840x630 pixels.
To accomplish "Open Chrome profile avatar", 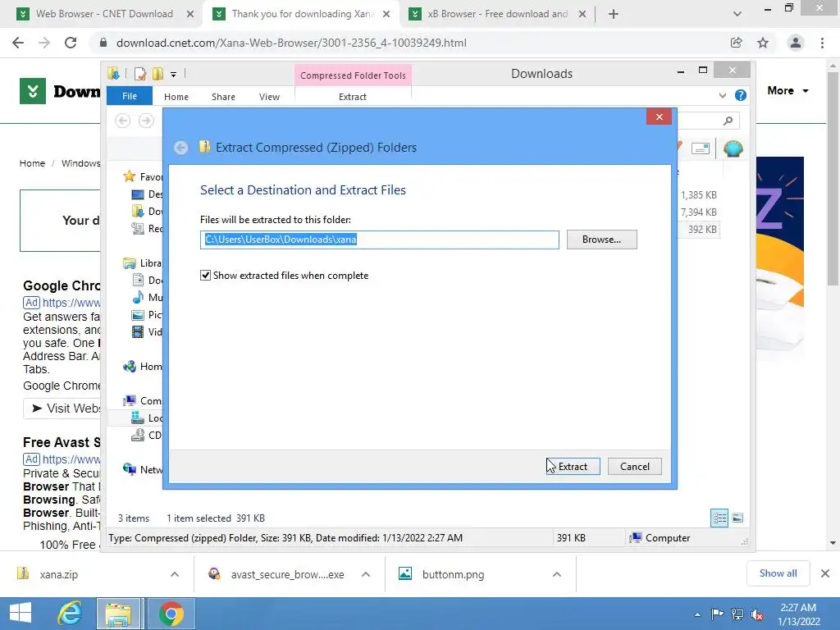I will [796, 43].
